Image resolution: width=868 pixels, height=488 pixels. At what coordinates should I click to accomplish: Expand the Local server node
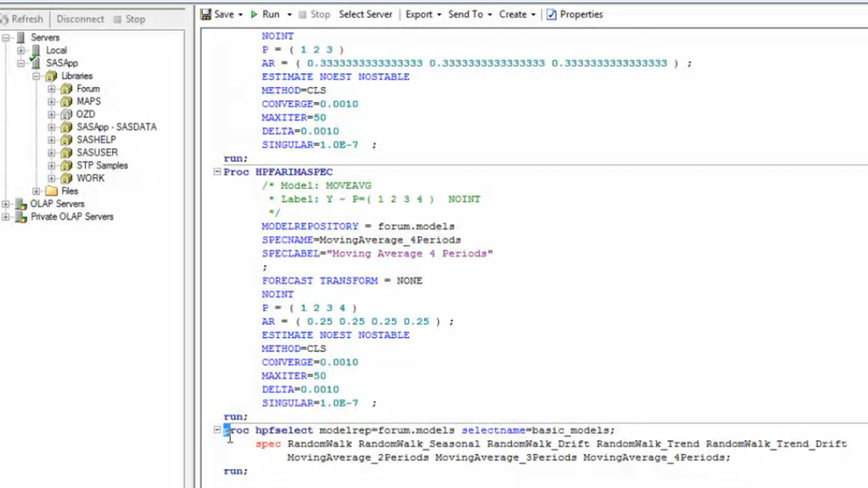click(21, 50)
